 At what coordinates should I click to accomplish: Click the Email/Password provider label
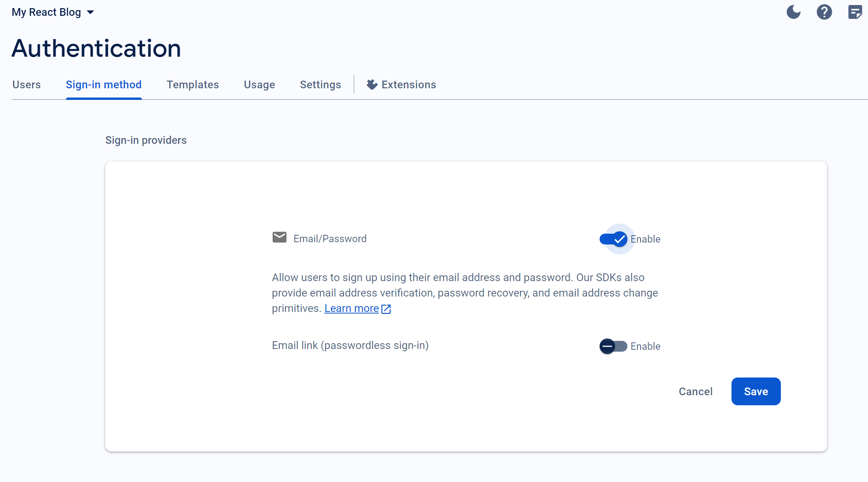point(330,239)
